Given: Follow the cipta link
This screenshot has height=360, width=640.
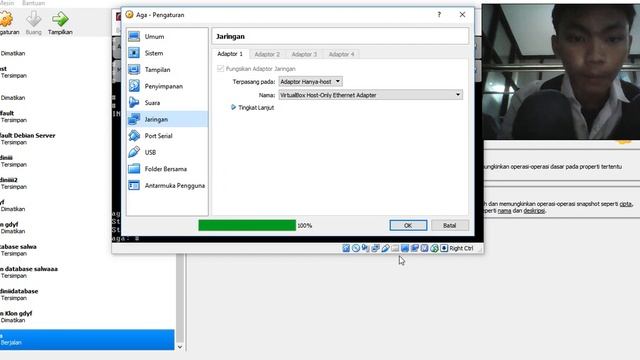Looking at the screenshot, I should pyautogui.click(x=625, y=204).
